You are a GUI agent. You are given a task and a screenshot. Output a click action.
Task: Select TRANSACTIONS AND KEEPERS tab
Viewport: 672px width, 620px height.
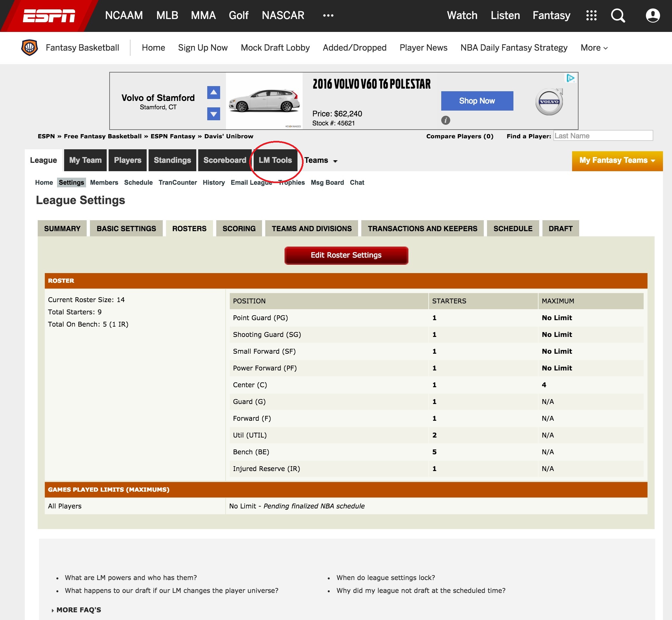[x=423, y=229]
